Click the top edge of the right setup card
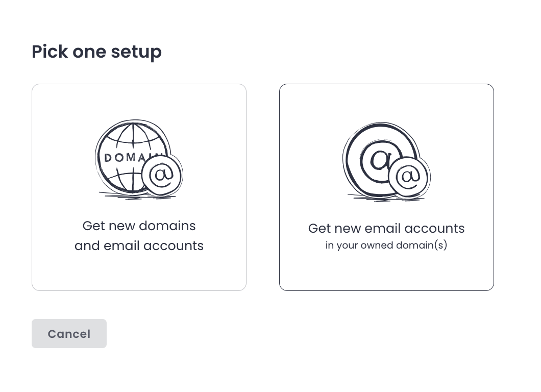541x392 pixels. [386, 84]
